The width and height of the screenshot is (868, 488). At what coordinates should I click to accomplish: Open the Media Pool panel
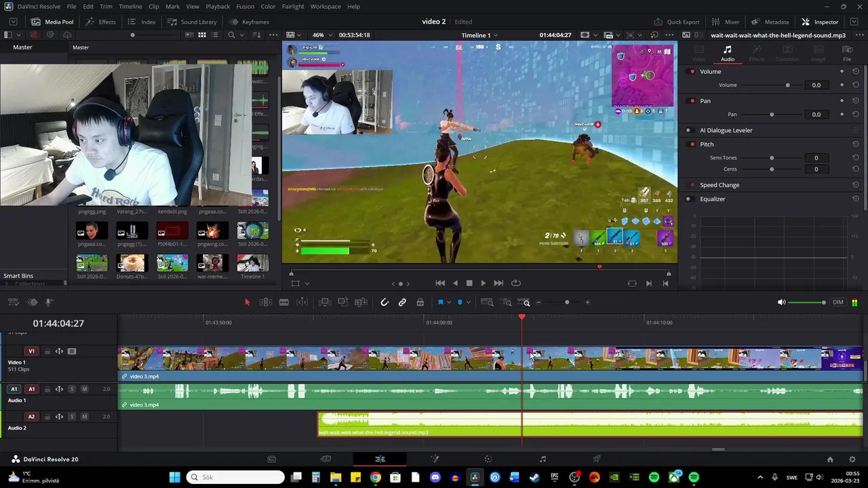tap(52, 22)
